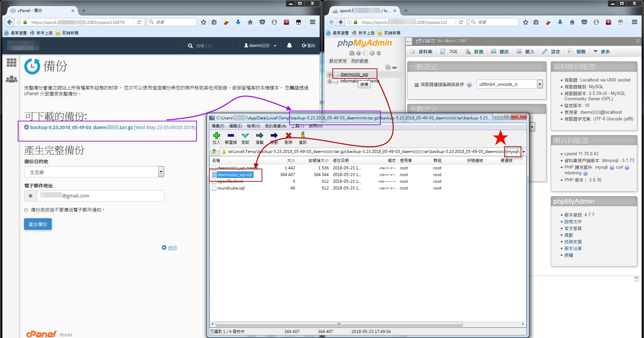Click the help icon next to server connection collation
644x338 pixels.
click(x=469, y=85)
